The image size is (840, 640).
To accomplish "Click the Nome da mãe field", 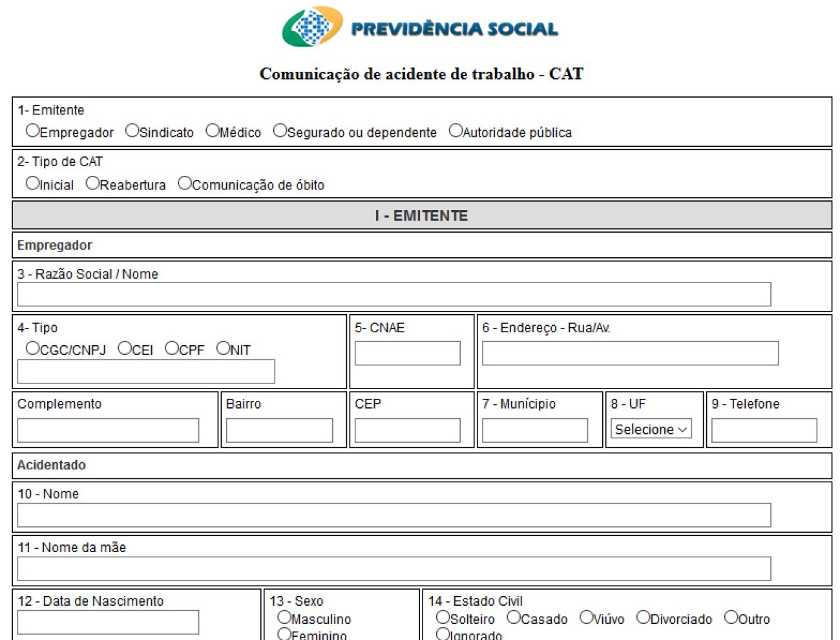I will pos(394,569).
